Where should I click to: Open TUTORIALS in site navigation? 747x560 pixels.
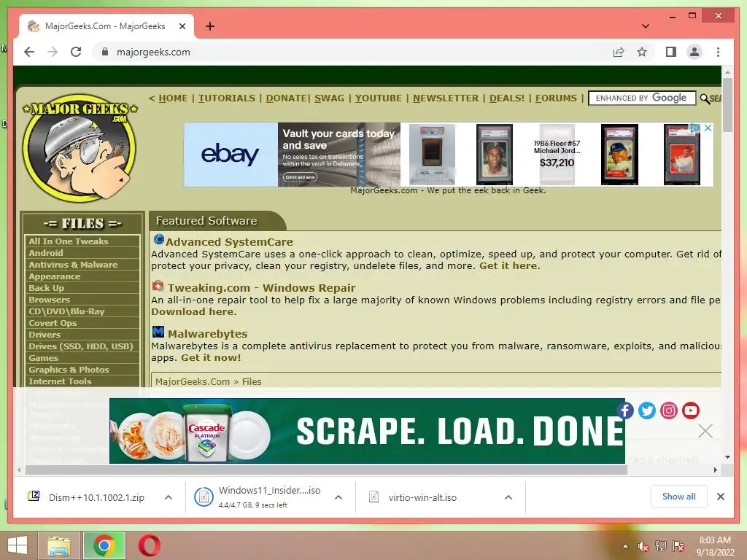(227, 98)
